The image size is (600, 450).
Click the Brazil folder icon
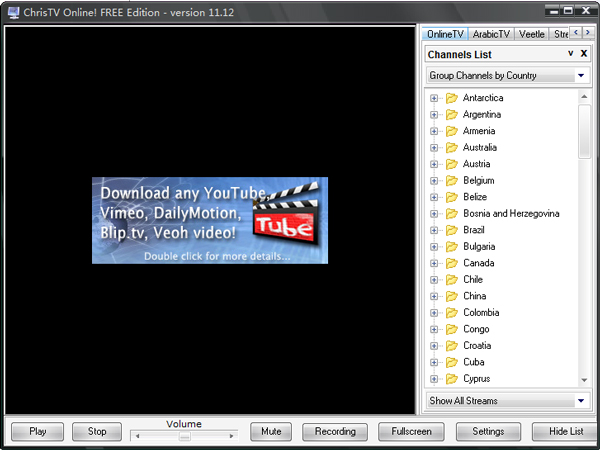click(x=451, y=230)
